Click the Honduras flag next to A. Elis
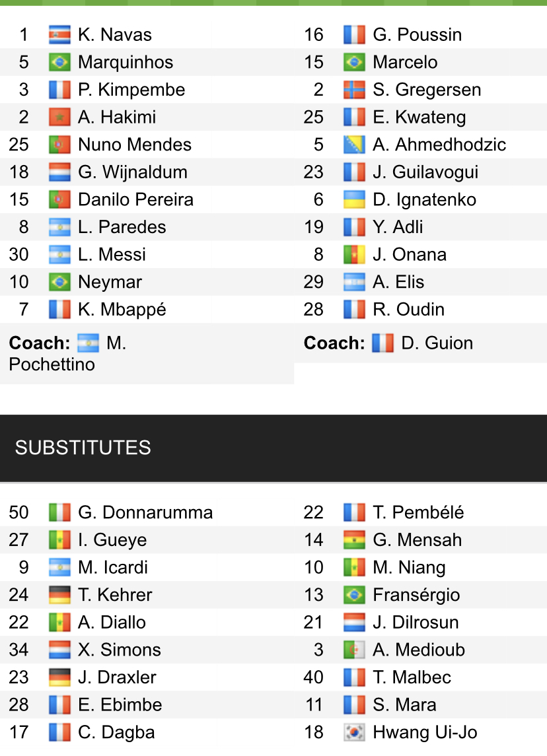The width and height of the screenshot is (547, 756). click(354, 283)
